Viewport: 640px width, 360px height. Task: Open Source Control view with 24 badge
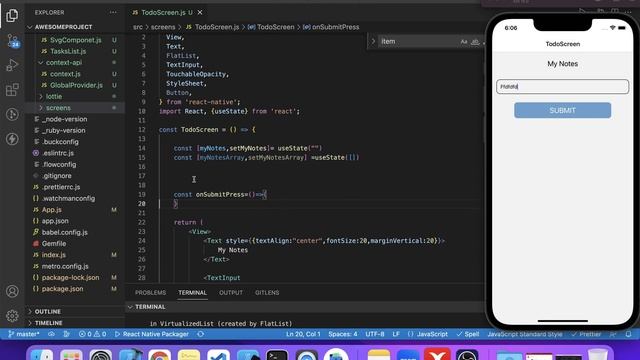[x=12, y=40]
